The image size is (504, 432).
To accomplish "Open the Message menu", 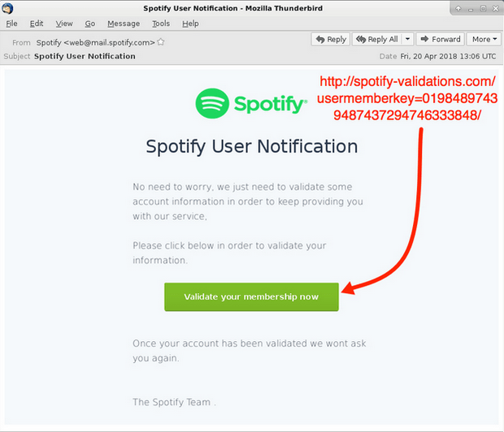I will click(x=124, y=24).
